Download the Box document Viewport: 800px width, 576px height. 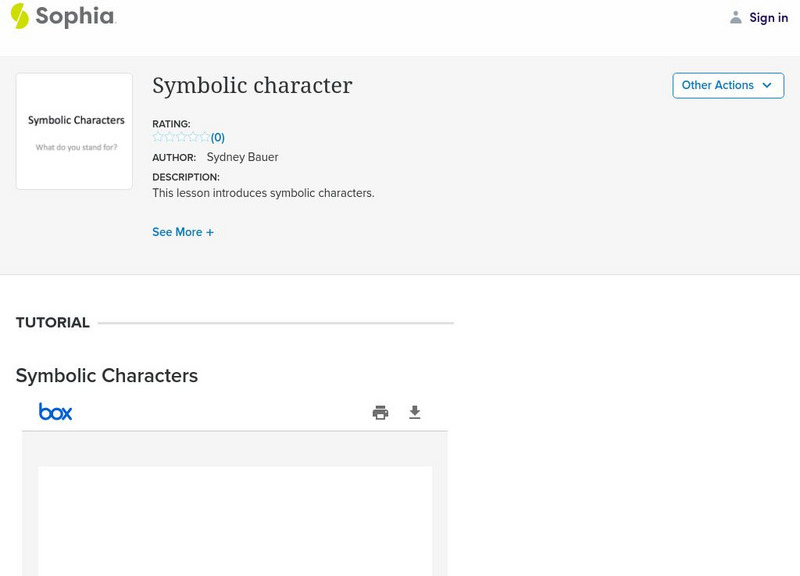[415, 412]
